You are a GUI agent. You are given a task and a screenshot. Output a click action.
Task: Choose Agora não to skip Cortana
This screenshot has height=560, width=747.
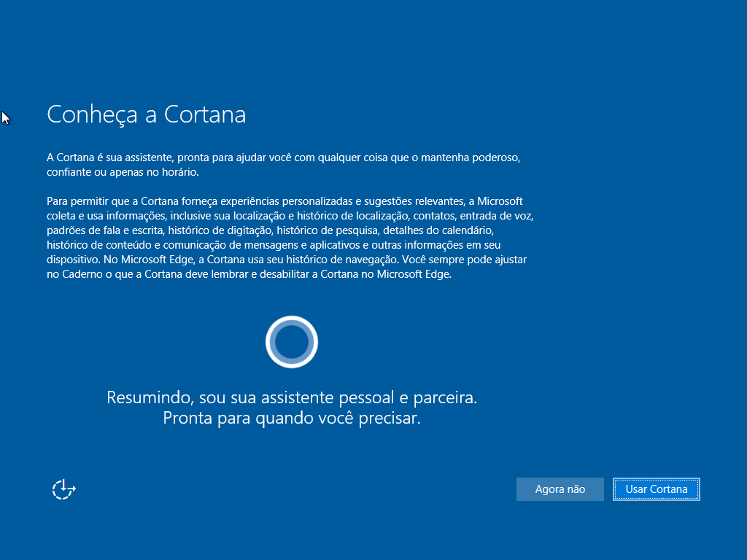click(560, 489)
